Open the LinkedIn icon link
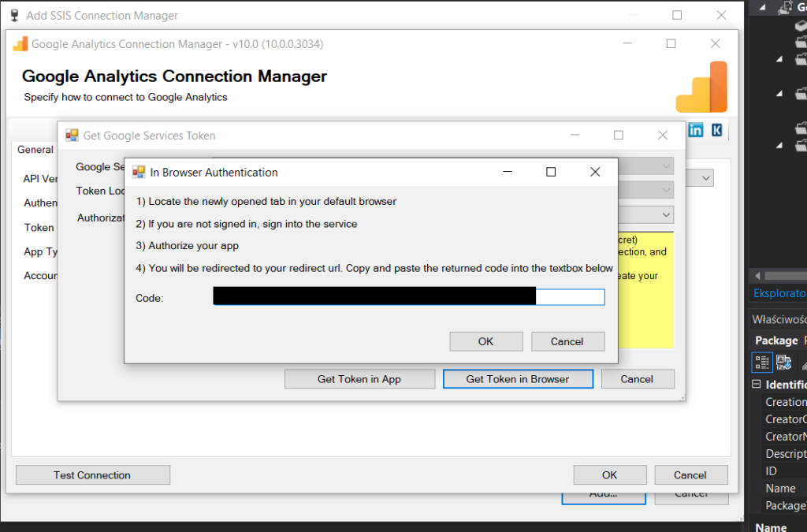 click(695, 130)
